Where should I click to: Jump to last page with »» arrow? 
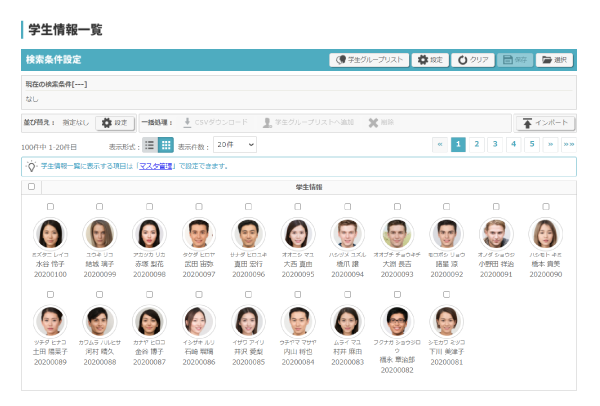pos(569,145)
